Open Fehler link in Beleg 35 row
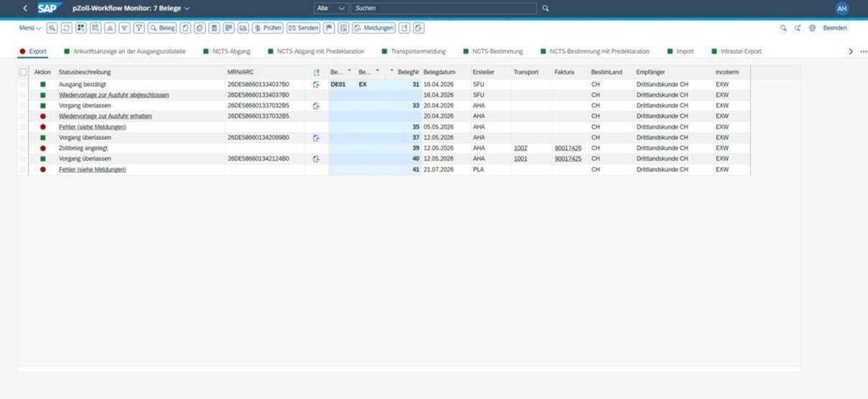The width and height of the screenshot is (868, 399). [x=93, y=127]
